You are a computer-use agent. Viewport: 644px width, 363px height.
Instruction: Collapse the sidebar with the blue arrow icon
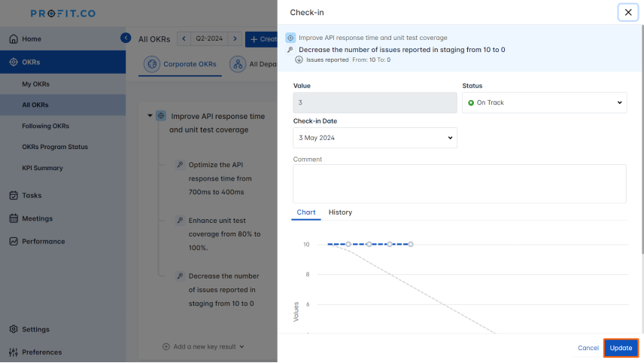tap(126, 38)
